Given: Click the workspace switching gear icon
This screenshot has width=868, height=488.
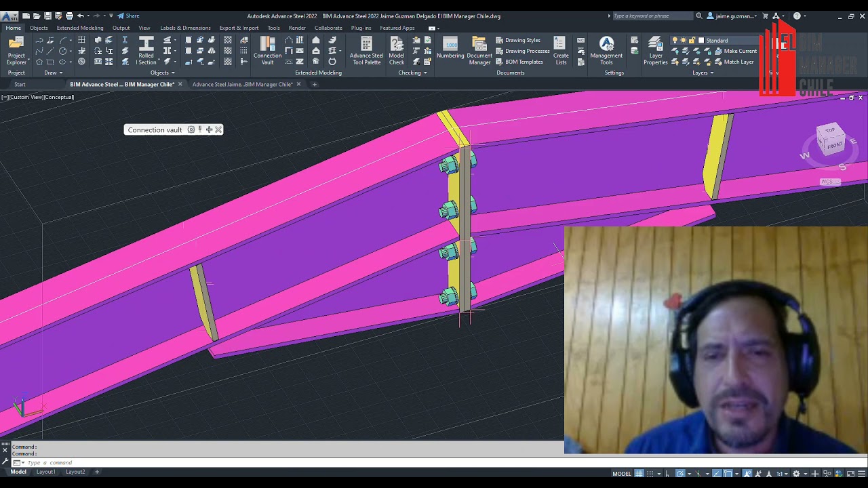Looking at the screenshot, I should tap(796, 474).
